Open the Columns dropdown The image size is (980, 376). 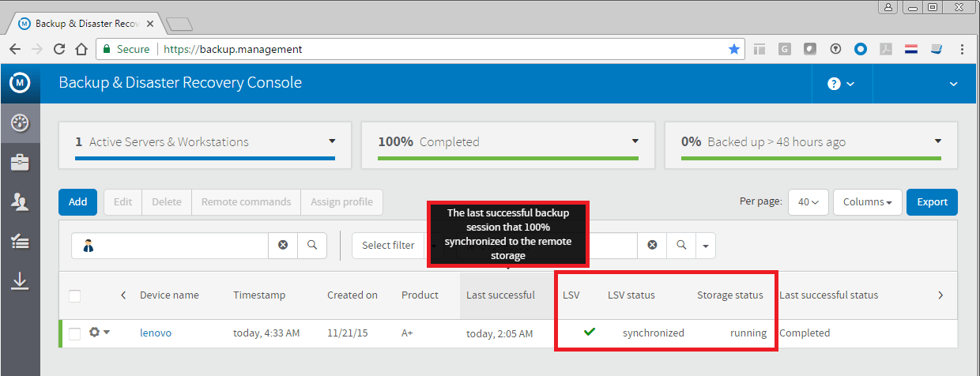pyautogui.click(x=867, y=202)
